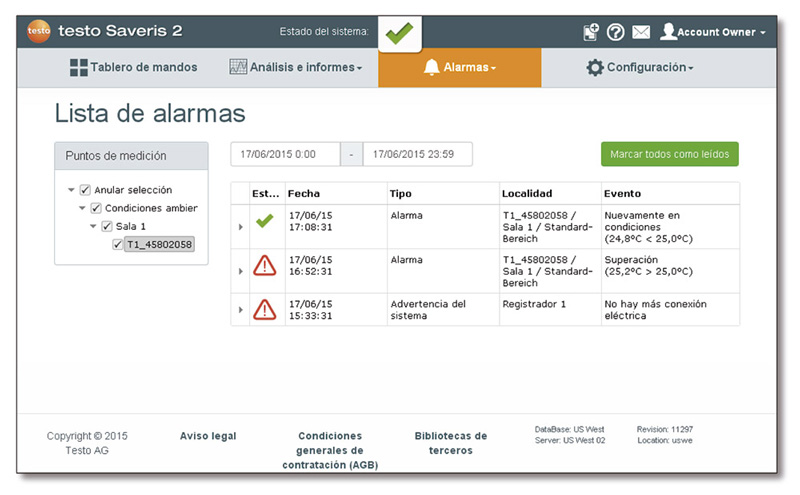Expand the 15:33:31 system warning row

[241, 310]
